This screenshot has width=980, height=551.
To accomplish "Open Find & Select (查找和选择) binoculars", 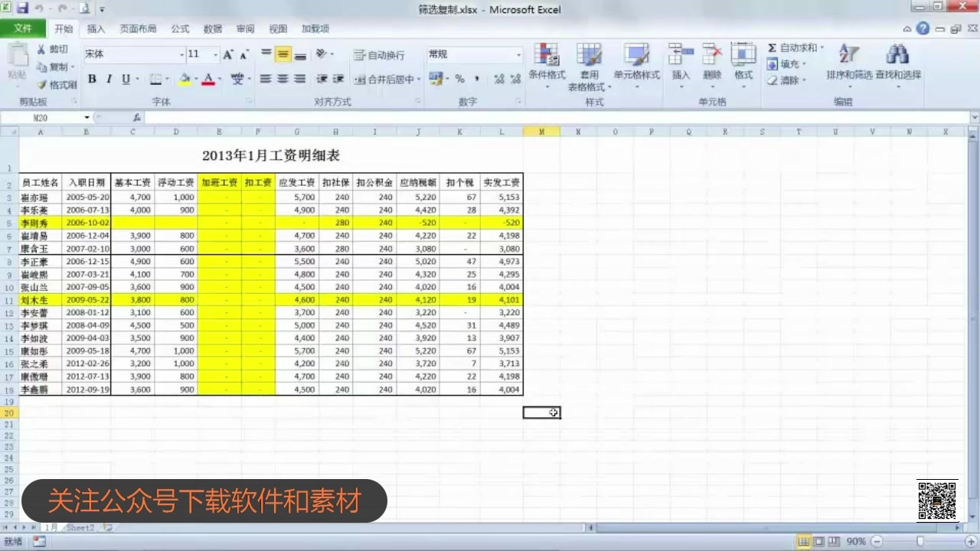I will pyautogui.click(x=898, y=66).
